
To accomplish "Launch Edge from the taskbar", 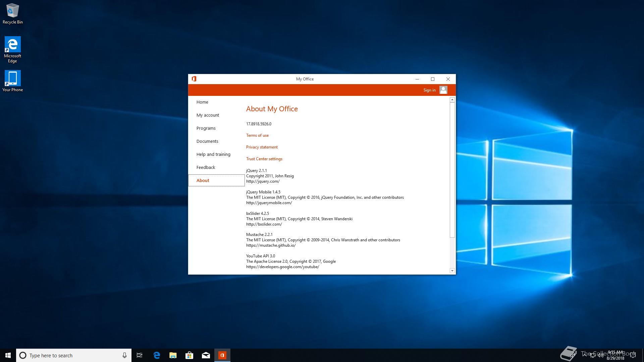I will 157,355.
